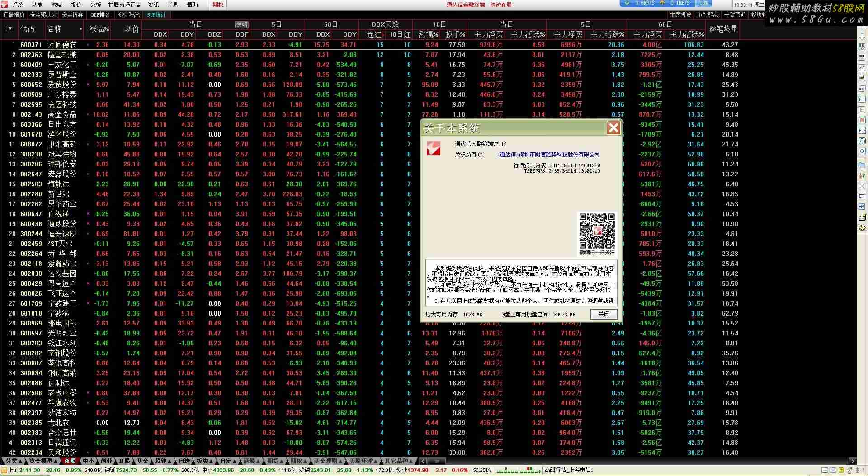Open the 深圳市财富趋势科技股份有限公司 company link
Screen dimensions: 868x476
[549, 155]
